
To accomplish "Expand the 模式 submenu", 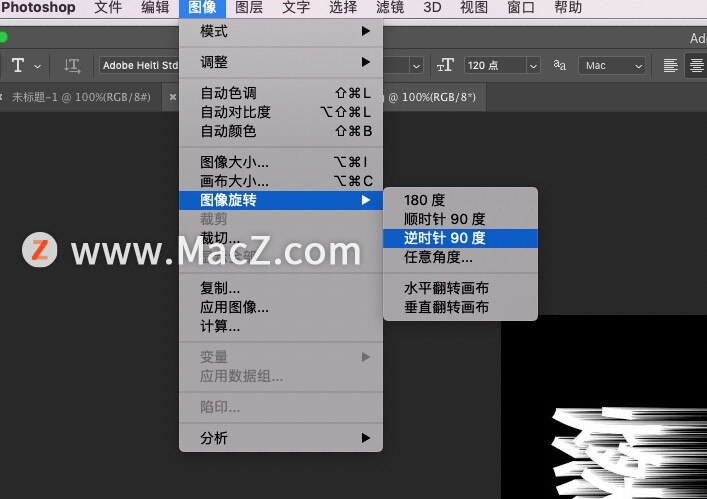I will [x=281, y=31].
